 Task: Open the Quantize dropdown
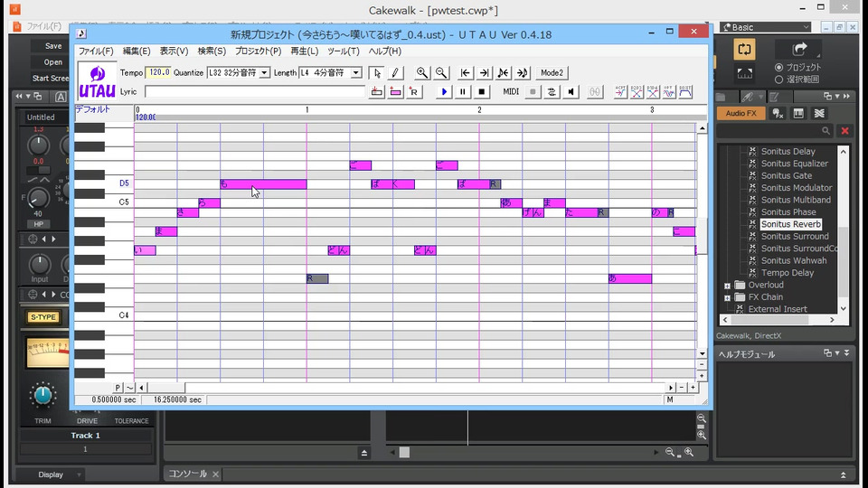point(264,72)
